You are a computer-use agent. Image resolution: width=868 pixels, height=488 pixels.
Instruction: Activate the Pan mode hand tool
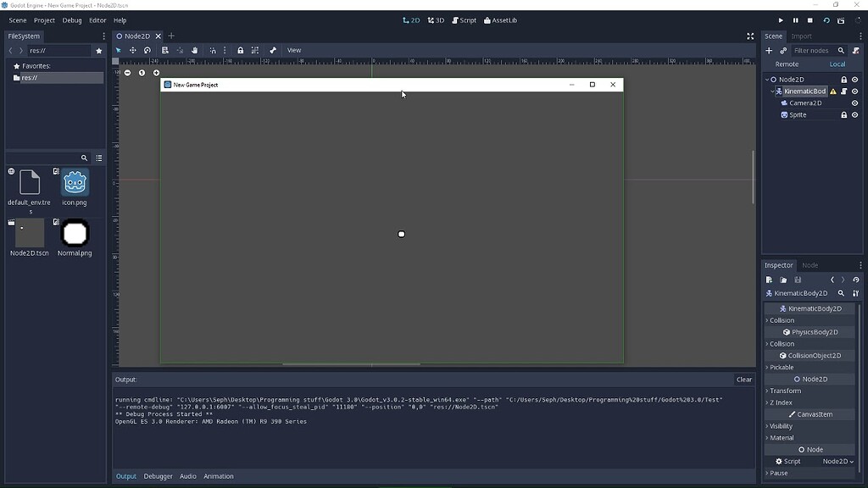(194, 51)
